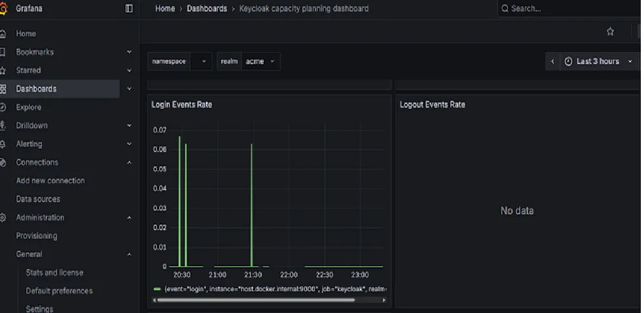Toggle the green login series legend swatch

tap(157, 289)
